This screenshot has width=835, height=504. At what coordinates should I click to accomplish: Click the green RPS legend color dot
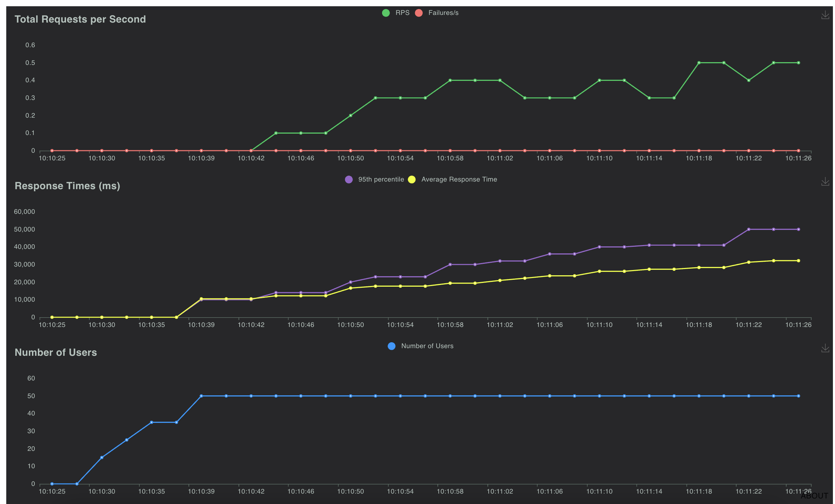tap(386, 13)
